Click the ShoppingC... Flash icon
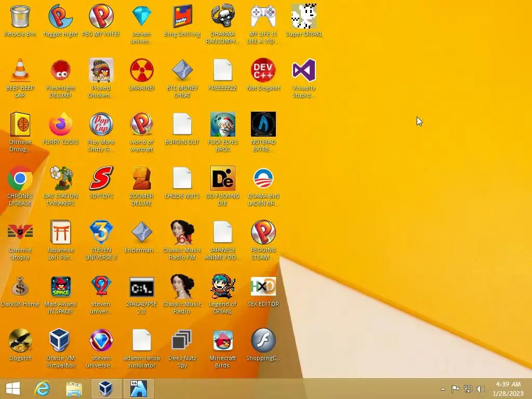 [x=263, y=340]
